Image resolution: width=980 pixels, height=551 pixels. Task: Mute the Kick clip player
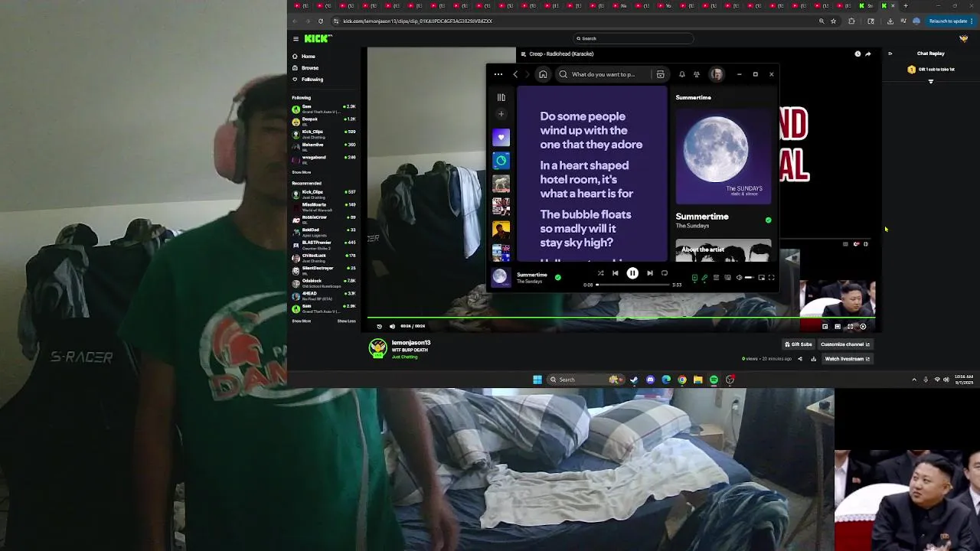point(392,326)
